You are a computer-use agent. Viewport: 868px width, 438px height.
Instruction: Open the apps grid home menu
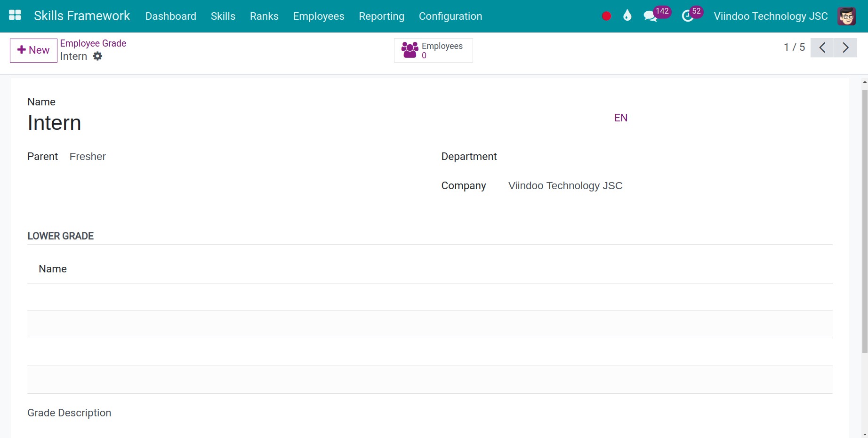[15, 16]
